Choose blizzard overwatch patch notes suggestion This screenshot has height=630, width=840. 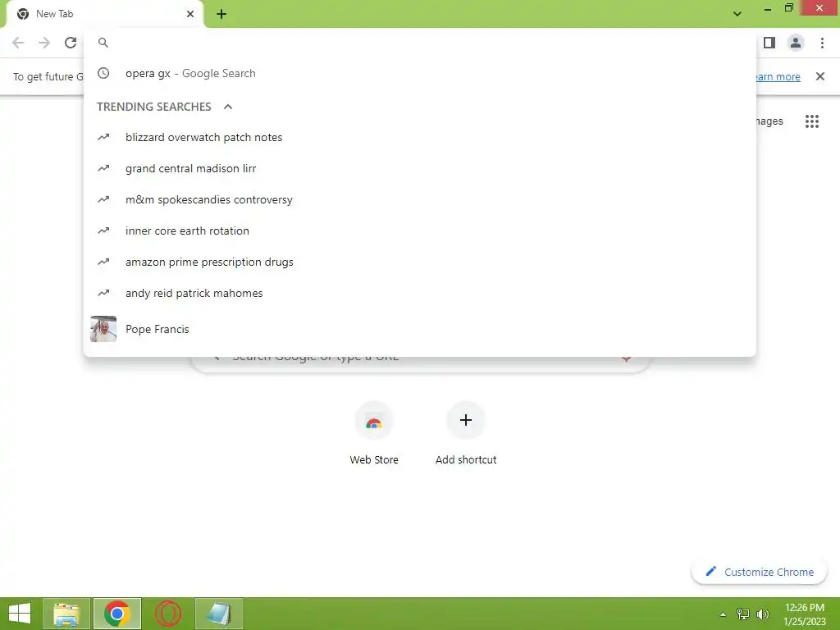click(x=420, y=137)
